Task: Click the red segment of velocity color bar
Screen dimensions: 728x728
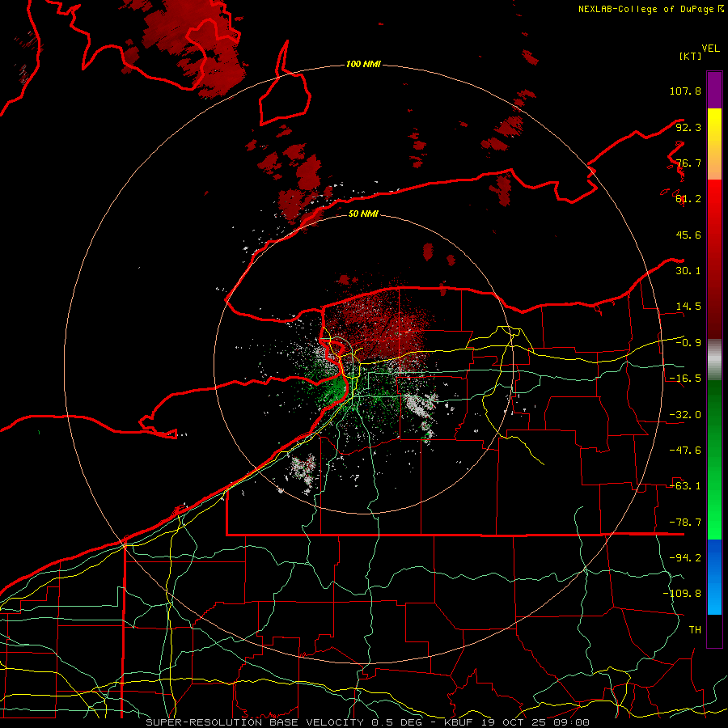Action: [714, 259]
